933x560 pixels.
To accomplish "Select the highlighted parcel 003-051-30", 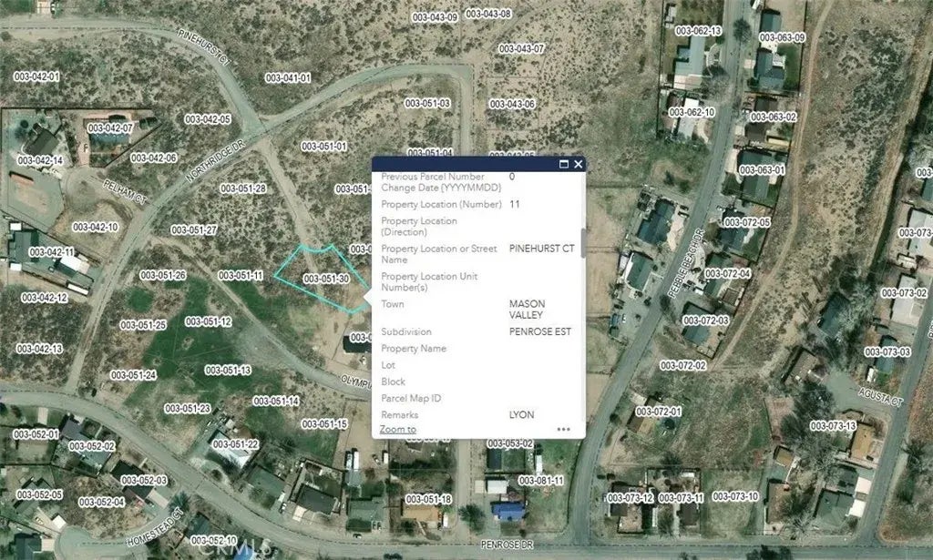I will [325, 279].
